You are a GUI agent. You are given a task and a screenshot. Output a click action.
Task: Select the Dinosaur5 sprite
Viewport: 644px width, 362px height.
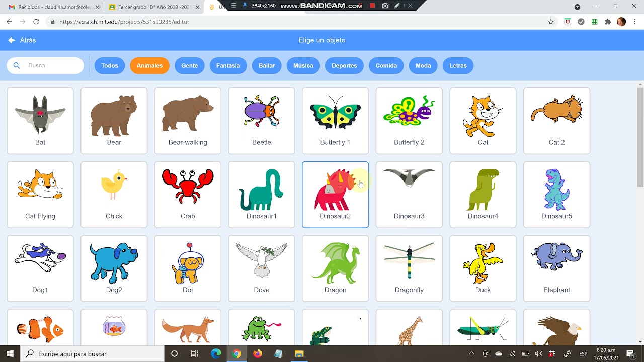tap(557, 195)
